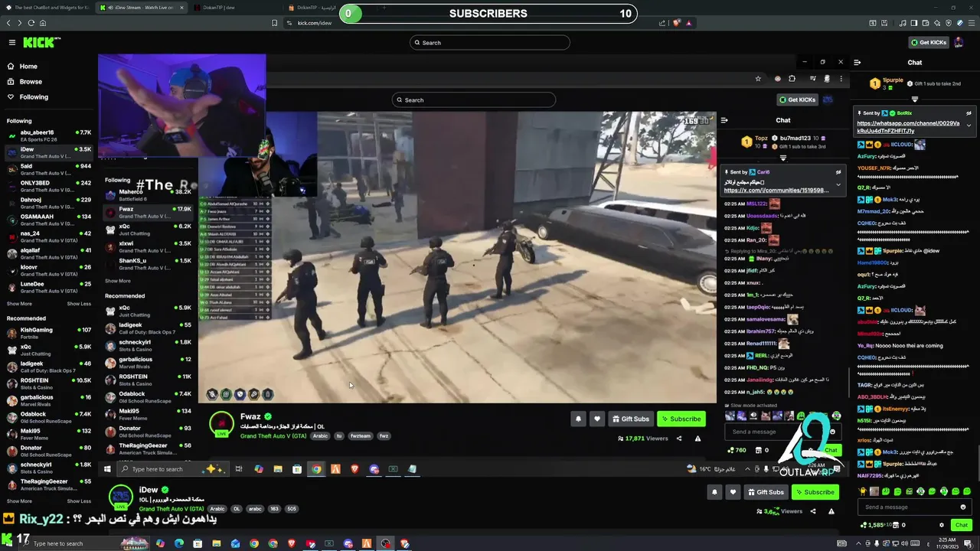The height and width of the screenshot is (551, 980).
Task: Open pinned WhatsApp channel link
Action: pyautogui.click(x=908, y=127)
